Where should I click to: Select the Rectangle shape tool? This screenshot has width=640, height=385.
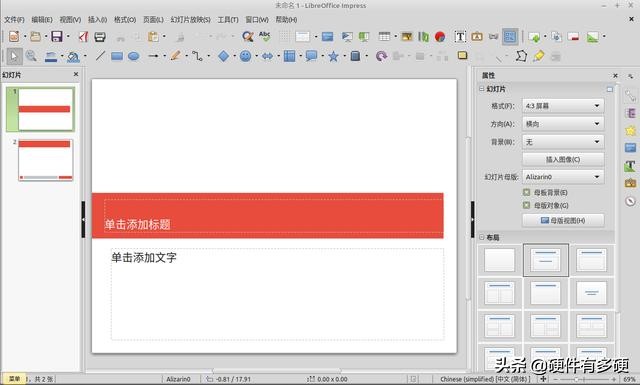point(117,56)
